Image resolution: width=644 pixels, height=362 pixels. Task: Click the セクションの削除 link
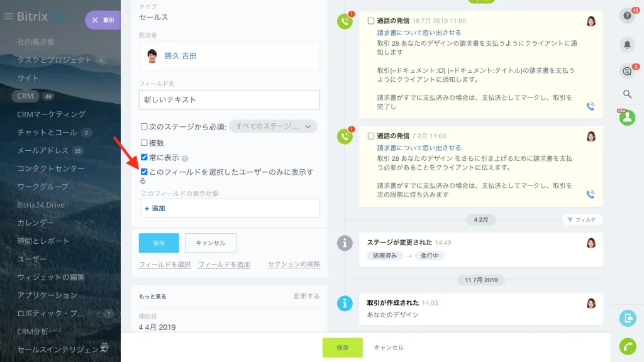294,265
